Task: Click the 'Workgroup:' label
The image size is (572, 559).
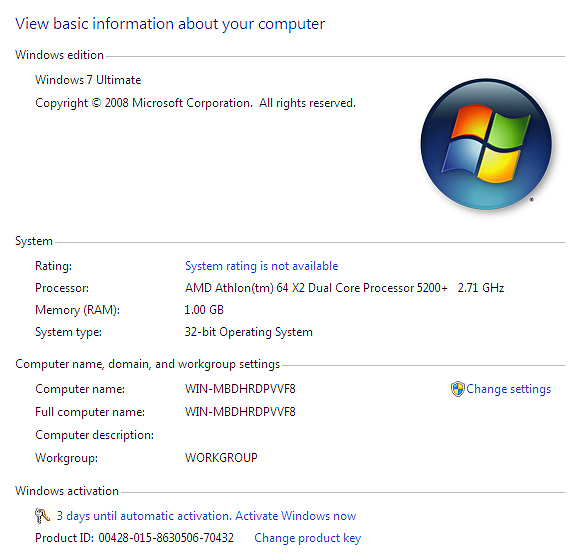Action: [66, 458]
